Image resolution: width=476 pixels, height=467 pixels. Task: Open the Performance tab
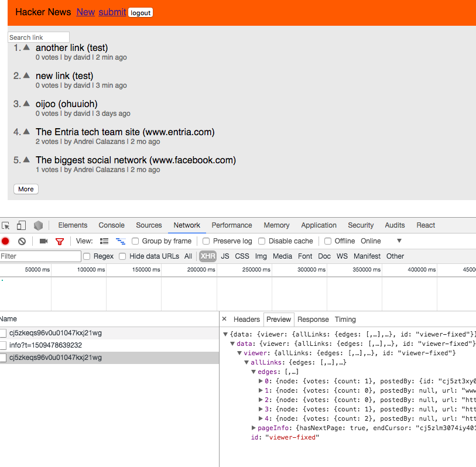click(x=232, y=225)
